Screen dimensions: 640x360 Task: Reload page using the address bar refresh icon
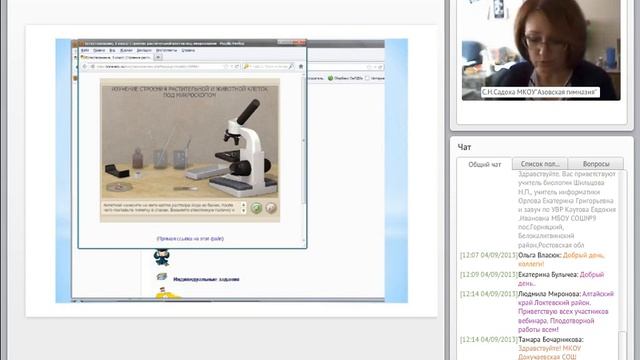237,66
